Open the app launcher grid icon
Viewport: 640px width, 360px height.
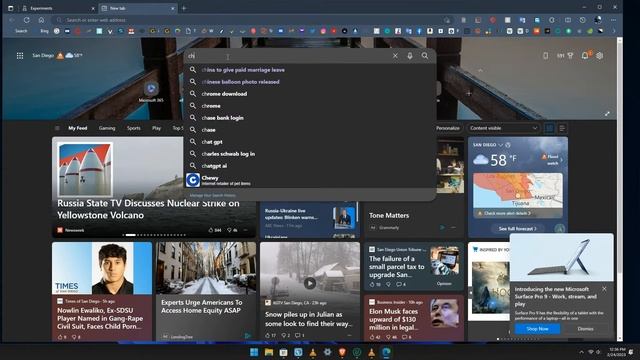[x=20, y=56]
